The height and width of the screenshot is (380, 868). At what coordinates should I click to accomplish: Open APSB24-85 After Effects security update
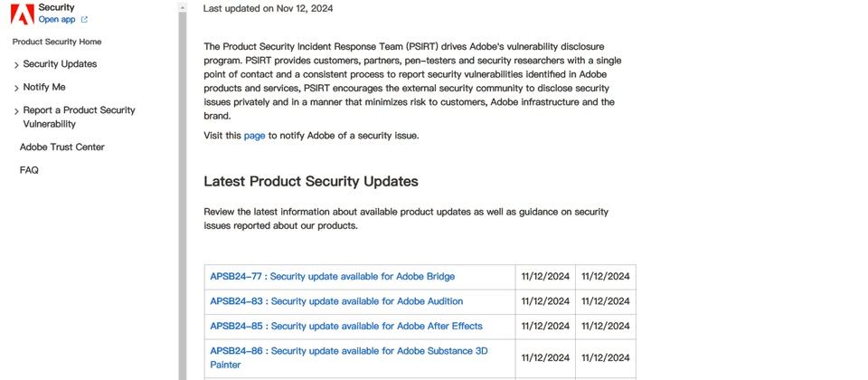pos(346,327)
